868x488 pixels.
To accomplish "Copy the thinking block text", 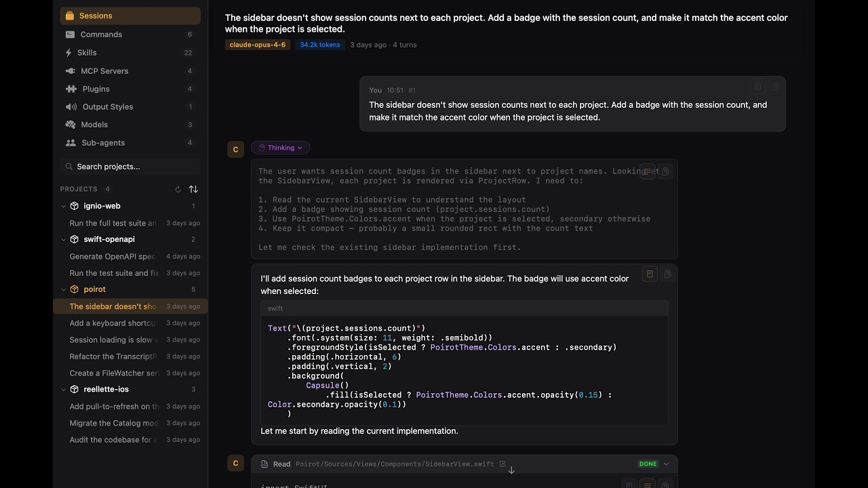I will click(665, 172).
